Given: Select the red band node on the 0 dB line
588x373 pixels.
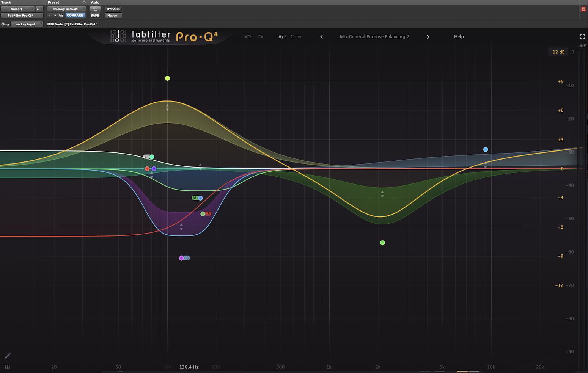Looking at the screenshot, I should (147, 169).
